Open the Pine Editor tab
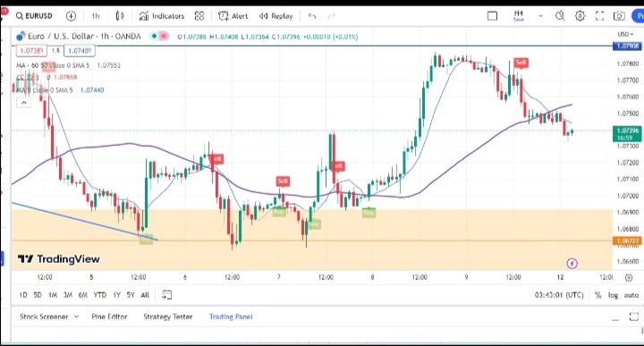 [x=109, y=316]
